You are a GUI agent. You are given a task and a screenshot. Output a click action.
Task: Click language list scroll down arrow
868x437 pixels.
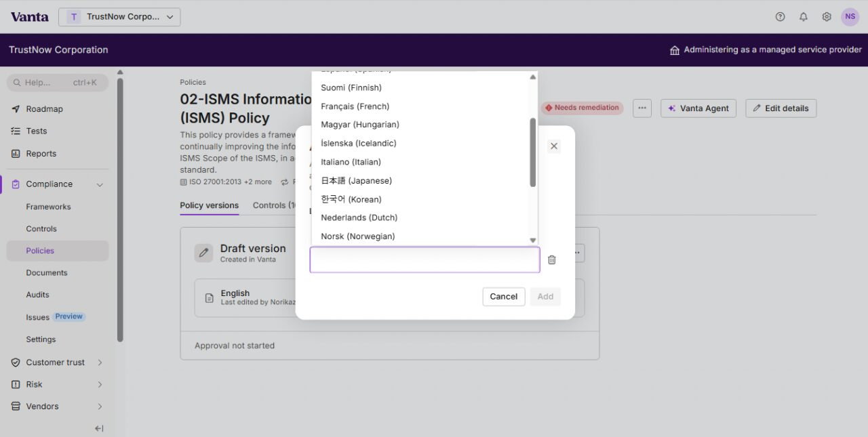point(533,240)
